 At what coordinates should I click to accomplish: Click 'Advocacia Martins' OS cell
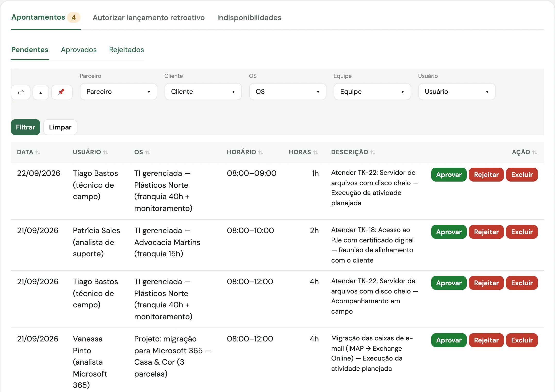[167, 242]
